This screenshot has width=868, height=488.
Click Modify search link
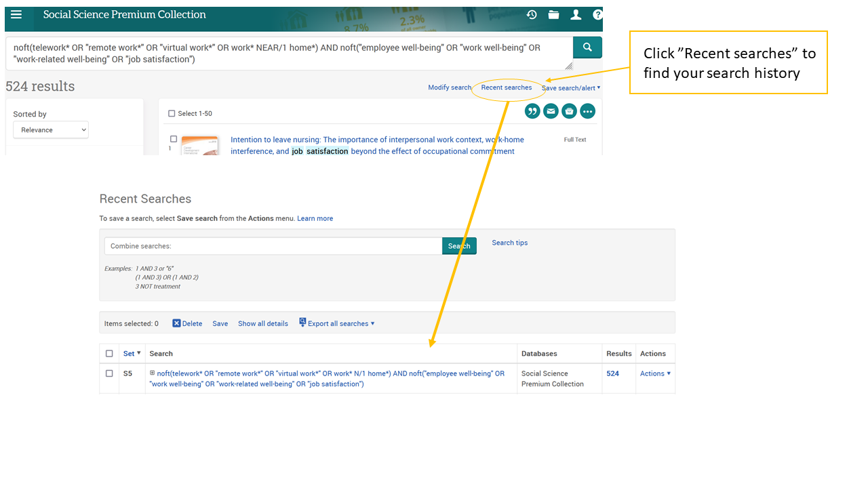point(450,87)
